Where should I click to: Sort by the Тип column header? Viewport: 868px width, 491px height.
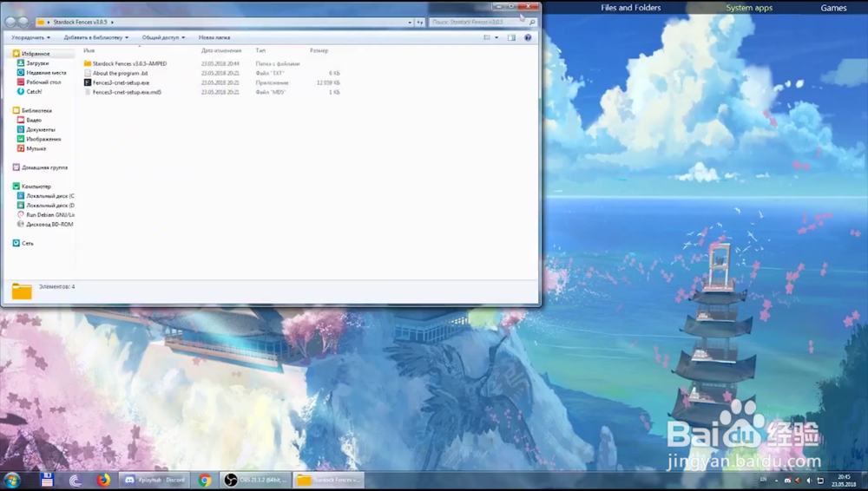260,50
